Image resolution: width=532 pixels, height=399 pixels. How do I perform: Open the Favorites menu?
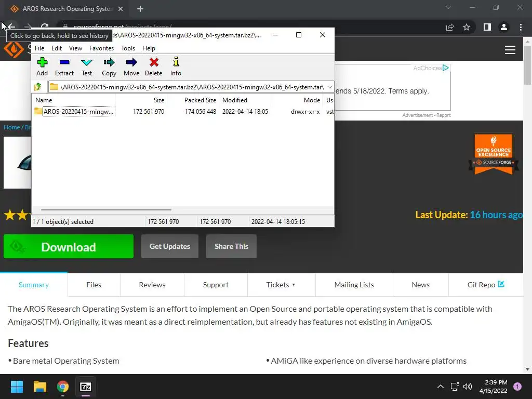pos(101,48)
